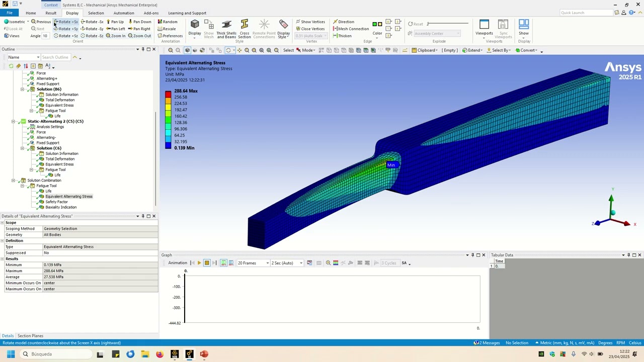Open animation Frames count dropdown
The image size is (644, 362).
253,263
